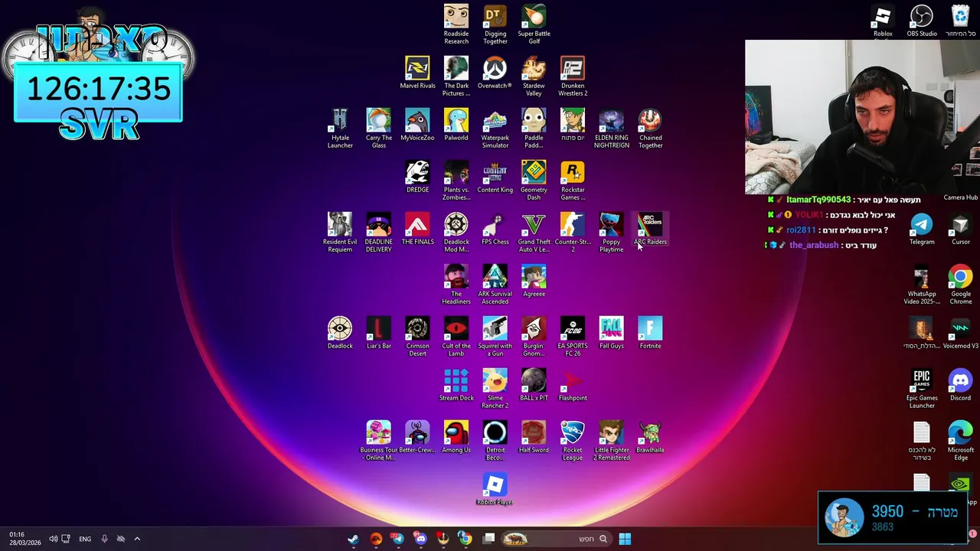Open Rockstar Games Launcher shortcut
This screenshot has height=551, width=980.
(573, 181)
